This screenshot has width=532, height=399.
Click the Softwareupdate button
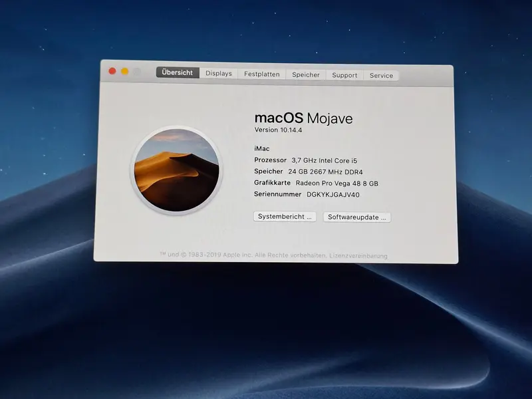(357, 217)
